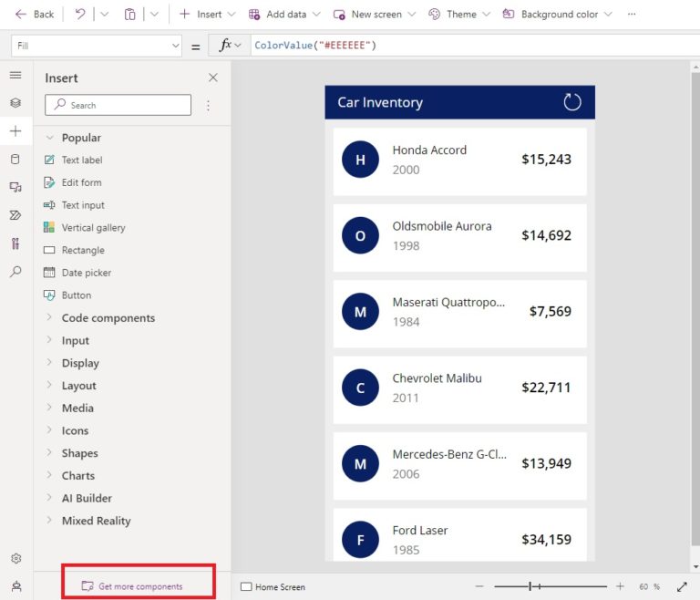The image size is (700, 600).
Task: Open Settings gear in left sidebar
Action: click(15, 558)
